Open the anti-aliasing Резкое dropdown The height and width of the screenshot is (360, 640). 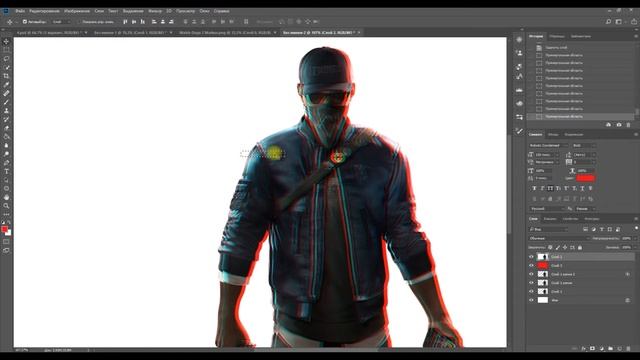point(585,209)
